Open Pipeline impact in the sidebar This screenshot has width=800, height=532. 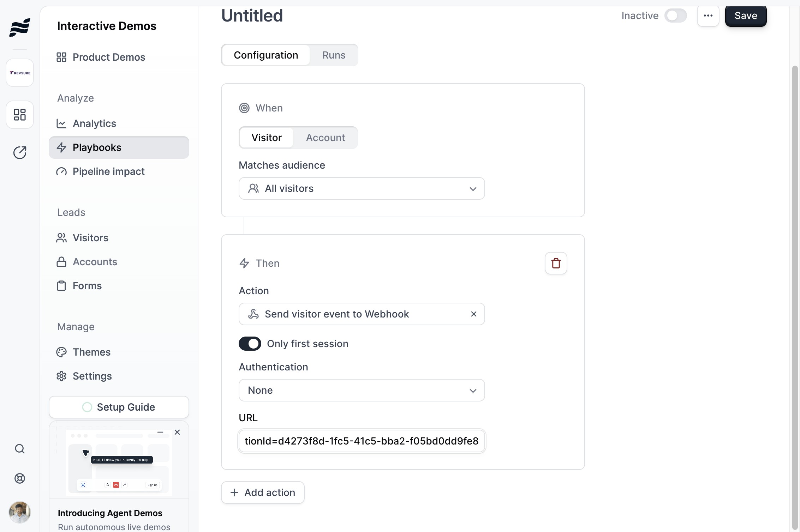pos(108,171)
